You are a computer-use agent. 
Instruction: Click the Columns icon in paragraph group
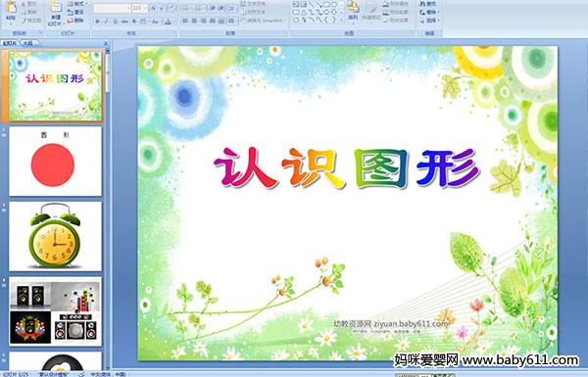(x=231, y=21)
